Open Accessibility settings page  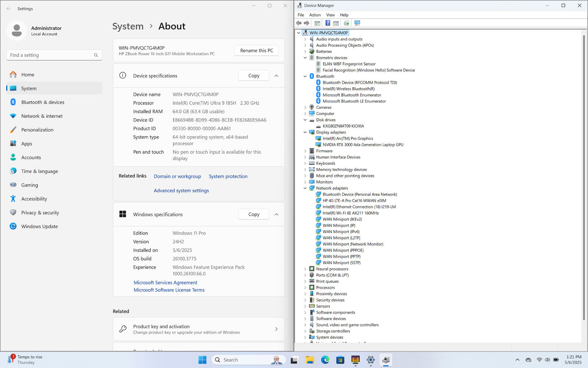coord(54,199)
